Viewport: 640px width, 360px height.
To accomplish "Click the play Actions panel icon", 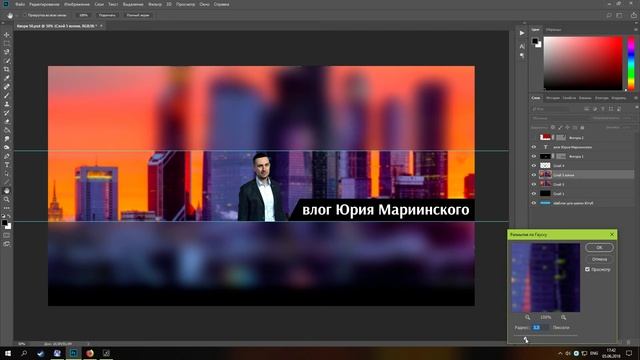I will click(522, 33).
